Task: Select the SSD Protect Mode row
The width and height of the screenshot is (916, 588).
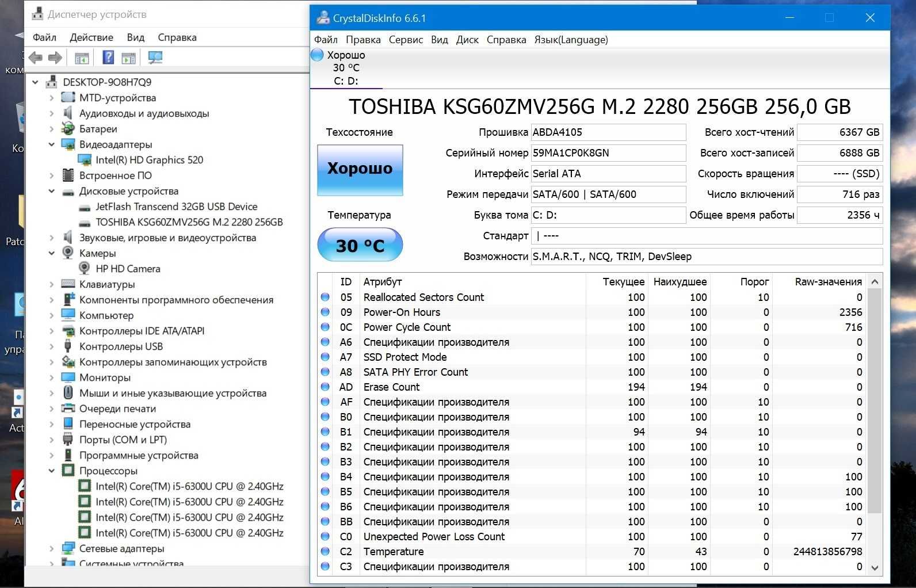Action: point(593,357)
